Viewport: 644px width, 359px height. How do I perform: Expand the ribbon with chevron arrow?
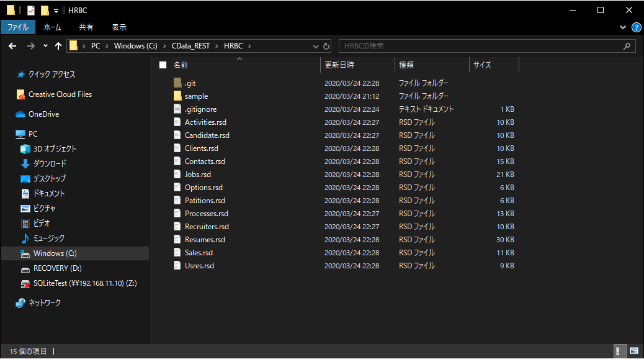pyautogui.click(x=623, y=27)
